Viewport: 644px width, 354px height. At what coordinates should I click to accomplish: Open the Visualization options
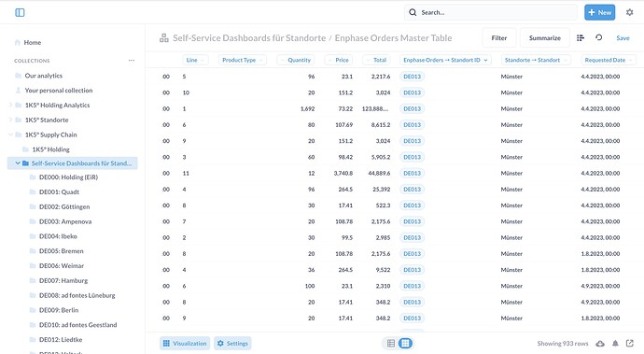[185, 344]
